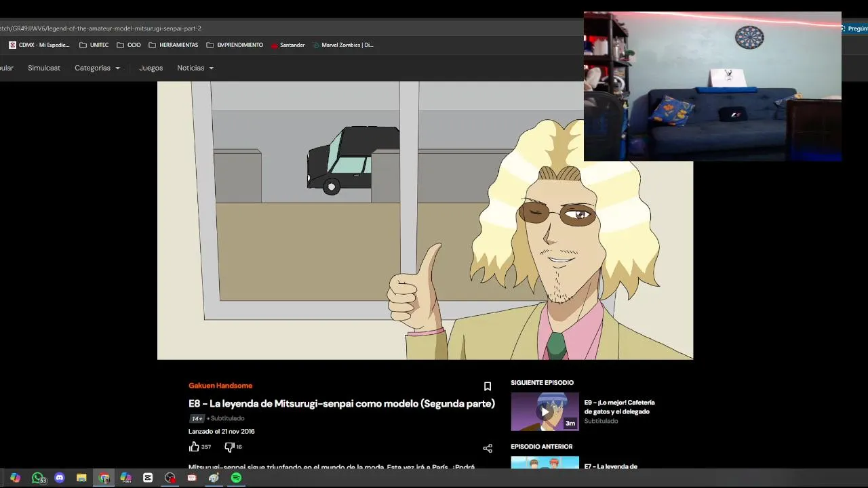This screenshot has height=488, width=868.
Task: Click the SIGUIENTE EPISODIO heading
Action: [542, 383]
